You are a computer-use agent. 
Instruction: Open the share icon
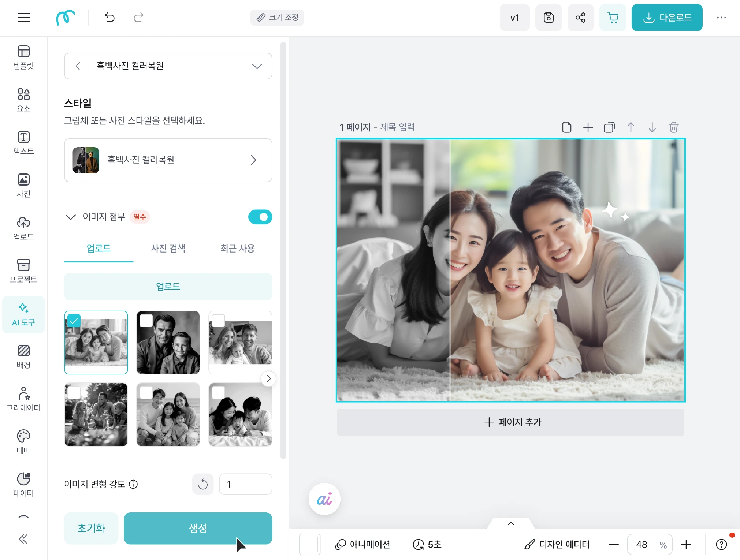click(580, 18)
